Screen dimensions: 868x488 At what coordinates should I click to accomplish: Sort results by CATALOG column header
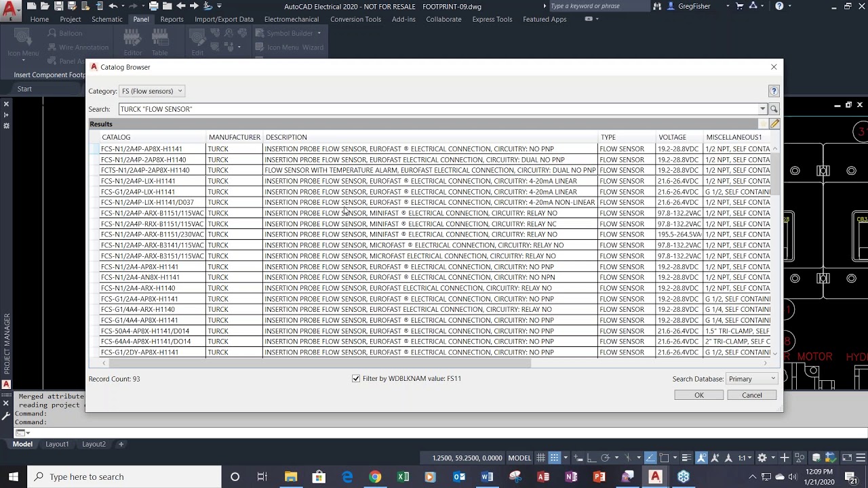point(152,137)
